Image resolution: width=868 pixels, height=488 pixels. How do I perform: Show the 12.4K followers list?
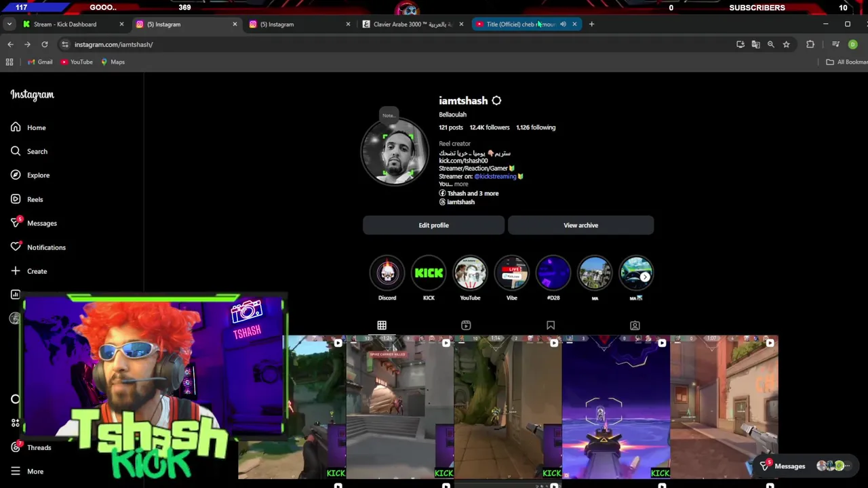point(490,127)
